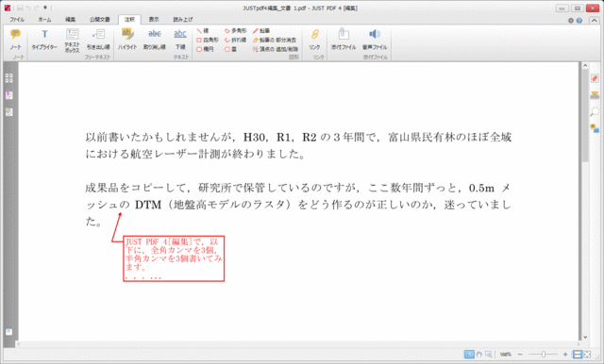604x364 pixels.
Task: Switch to the 表示 tab
Action: [x=154, y=19]
